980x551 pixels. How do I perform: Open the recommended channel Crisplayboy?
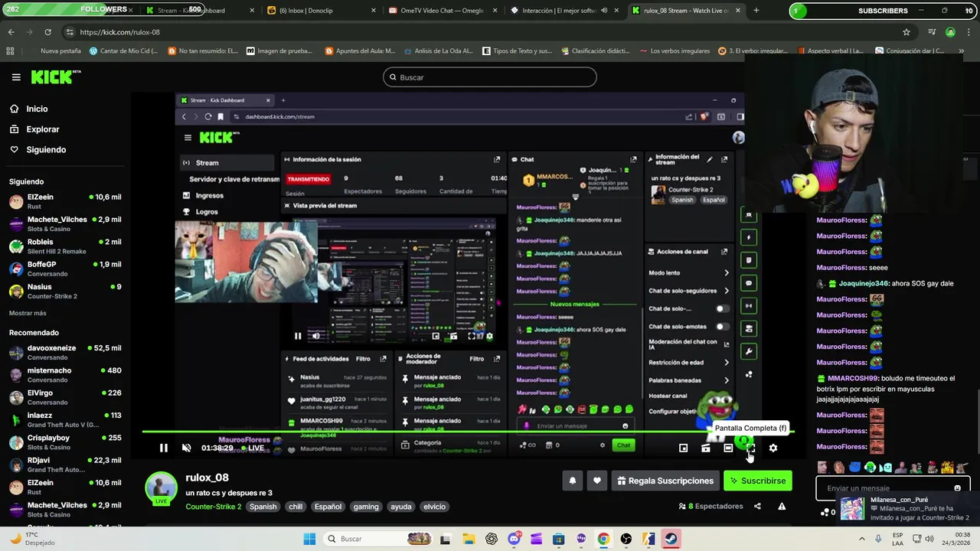(x=65, y=442)
